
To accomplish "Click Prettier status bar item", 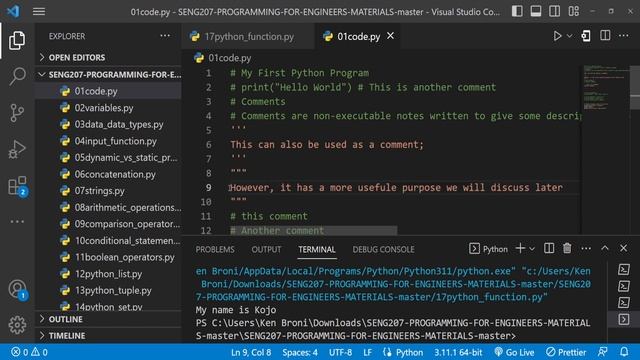I will coord(566,352).
